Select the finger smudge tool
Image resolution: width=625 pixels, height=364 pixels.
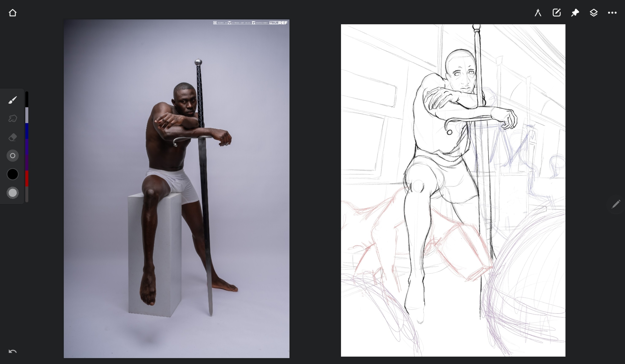click(x=12, y=118)
